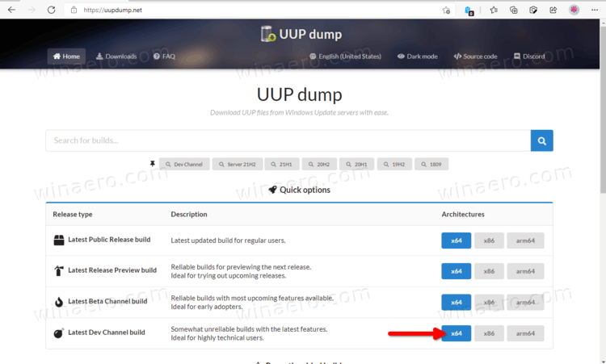
Task: Choose arm64 for Latest Public Release build
Action: pos(525,241)
